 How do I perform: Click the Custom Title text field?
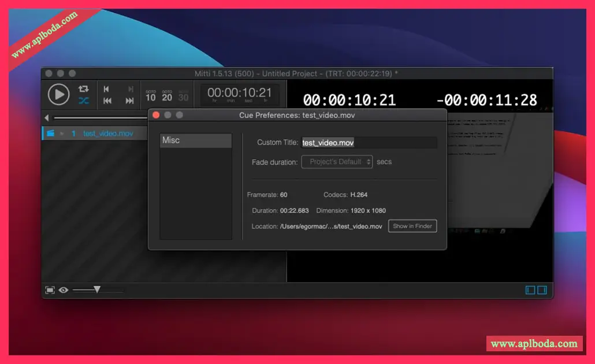369,143
